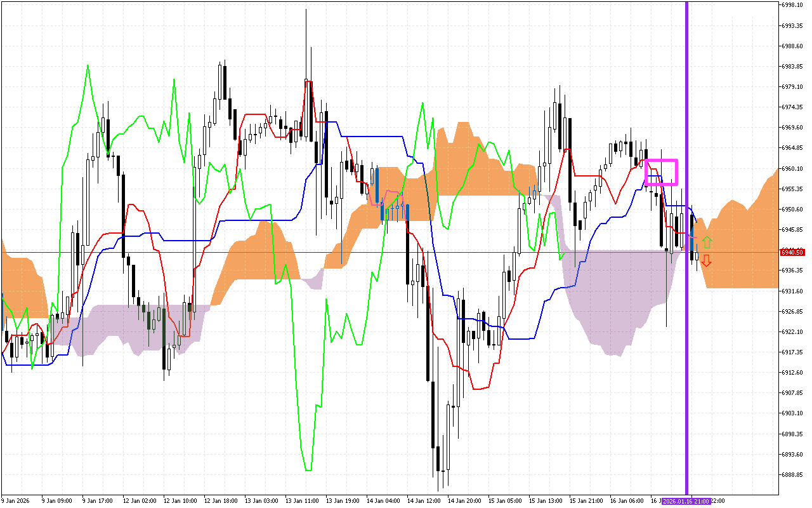Click the 9 Jan 2026 axis label
The image size is (812, 508).
click(x=16, y=501)
